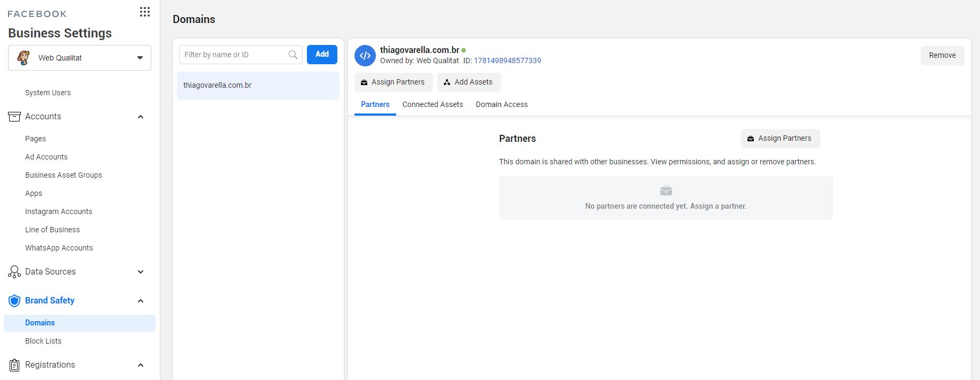Click the Registrations clipboard icon

coord(14,365)
